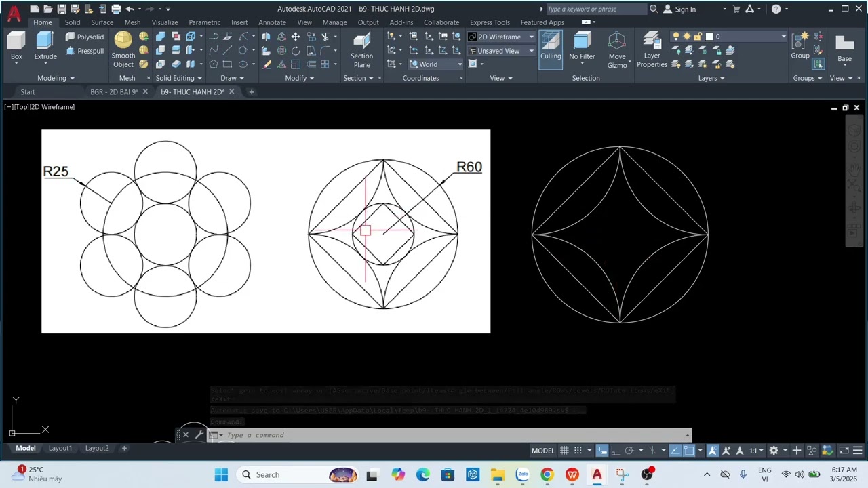Open workspace switching gear icon
This screenshot has height=488, width=868.
774,451
